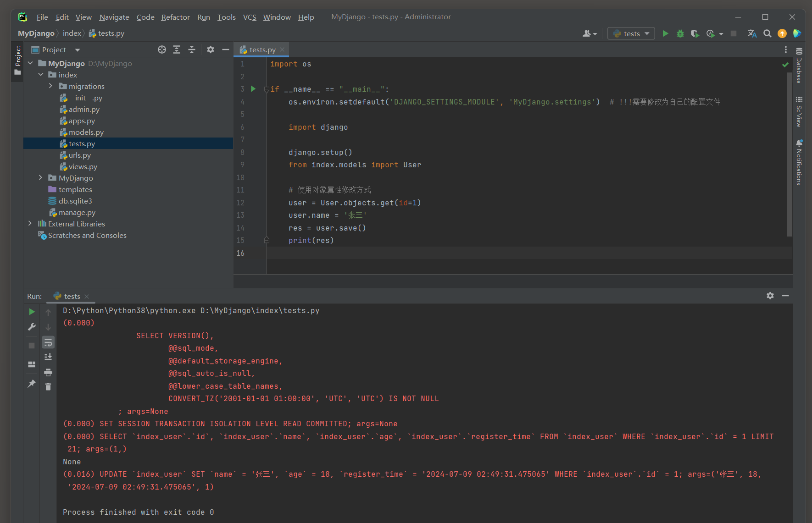Print the console output
The width and height of the screenshot is (812, 523).
[x=48, y=372]
